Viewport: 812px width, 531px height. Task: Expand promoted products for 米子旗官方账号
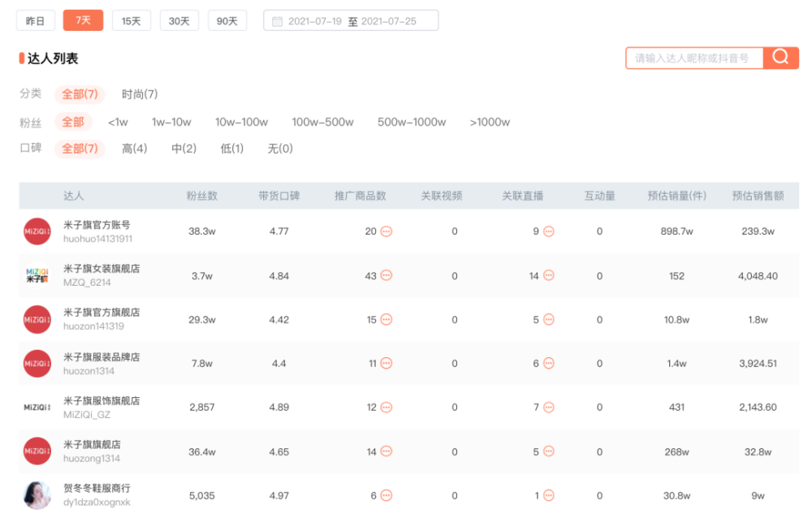(x=387, y=231)
